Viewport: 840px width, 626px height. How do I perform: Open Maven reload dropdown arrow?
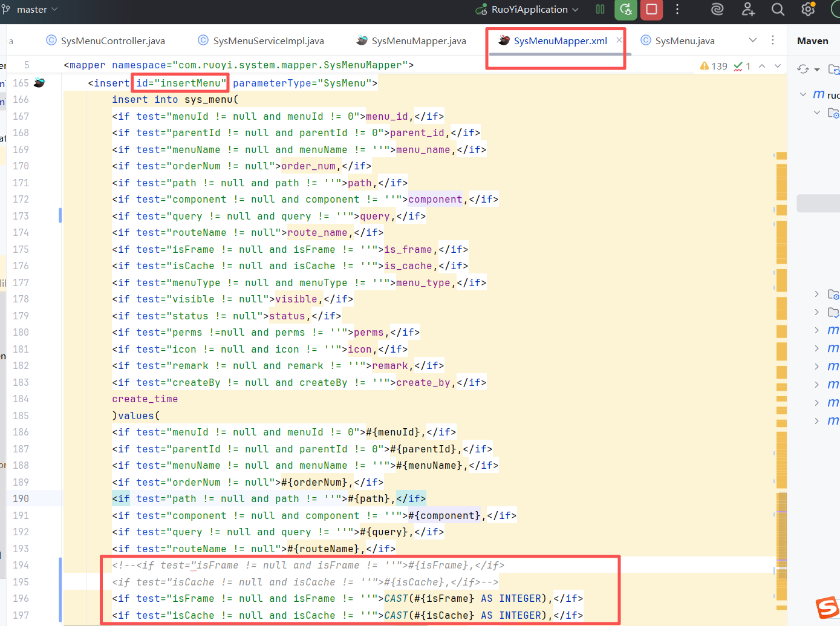tap(817, 70)
